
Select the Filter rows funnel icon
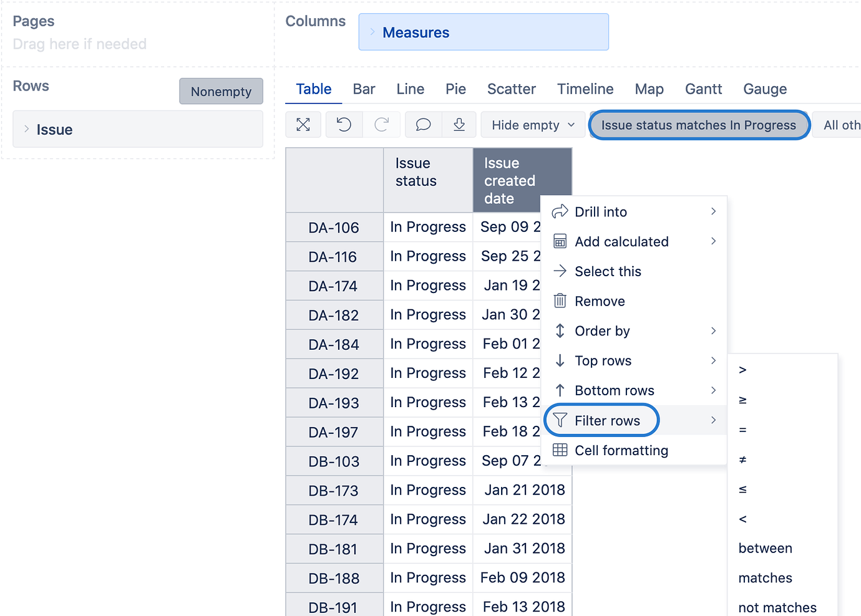[560, 420]
